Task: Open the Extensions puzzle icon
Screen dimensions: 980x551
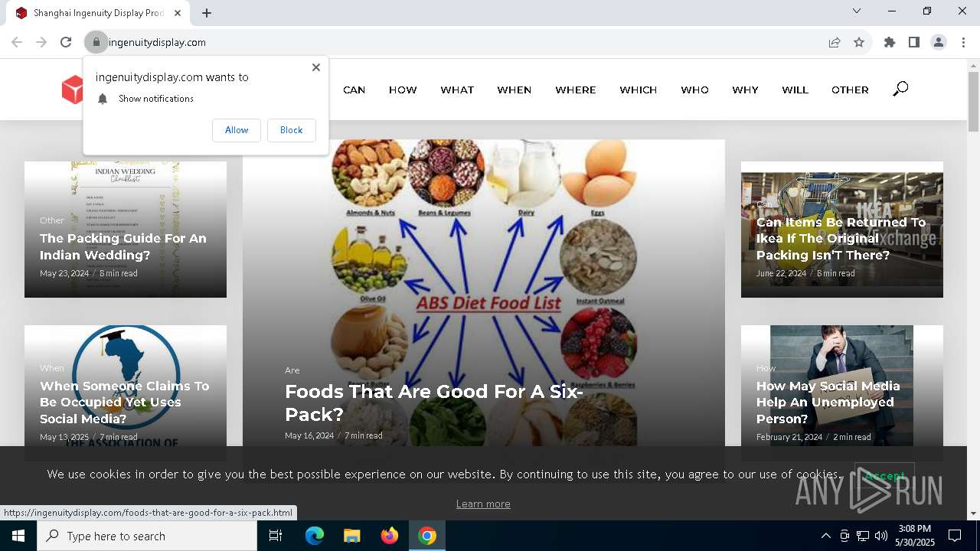Action: tap(890, 42)
